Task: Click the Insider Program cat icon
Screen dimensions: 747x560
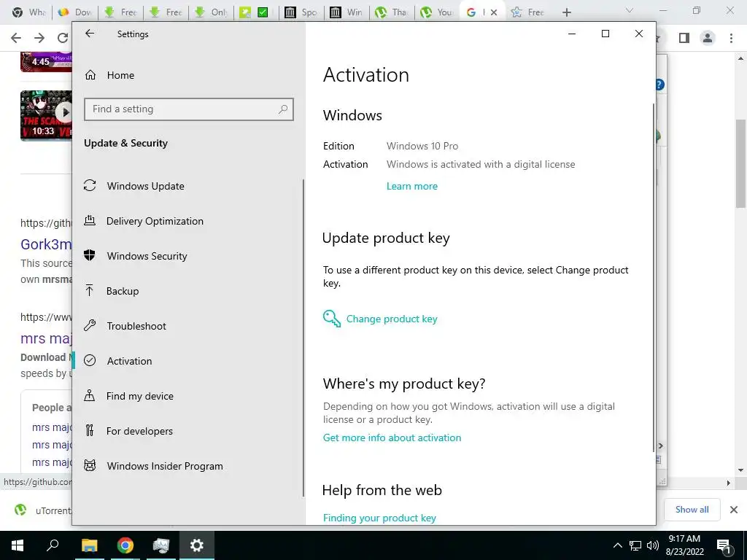Action: click(x=90, y=465)
